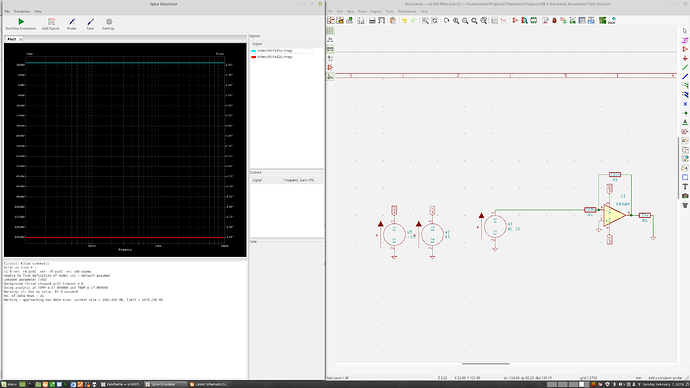Click the Paste clipboard icon in Eeschema

point(393,21)
